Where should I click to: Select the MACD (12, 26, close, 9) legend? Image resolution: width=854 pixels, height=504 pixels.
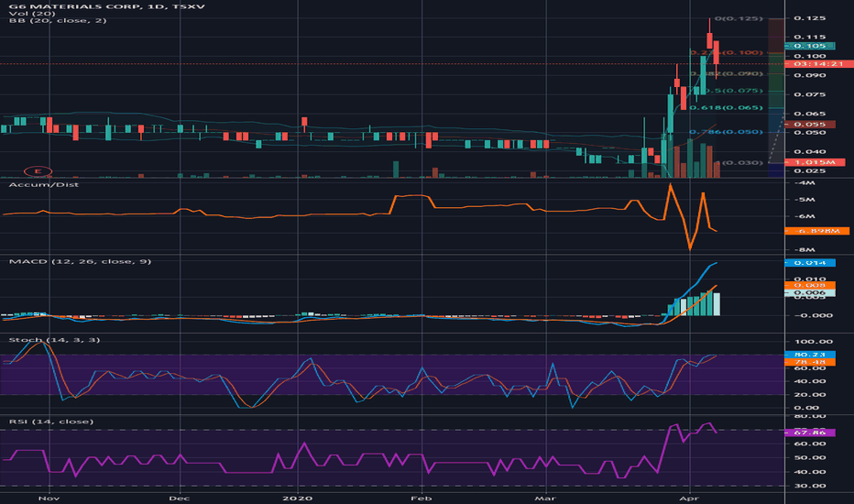[x=80, y=261]
